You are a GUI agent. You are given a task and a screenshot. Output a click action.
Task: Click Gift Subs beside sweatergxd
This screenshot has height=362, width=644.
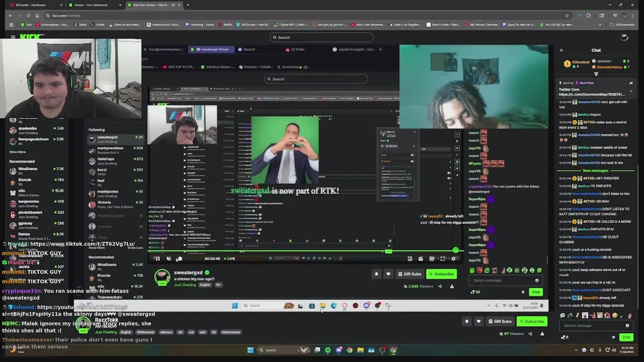(x=410, y=274)
